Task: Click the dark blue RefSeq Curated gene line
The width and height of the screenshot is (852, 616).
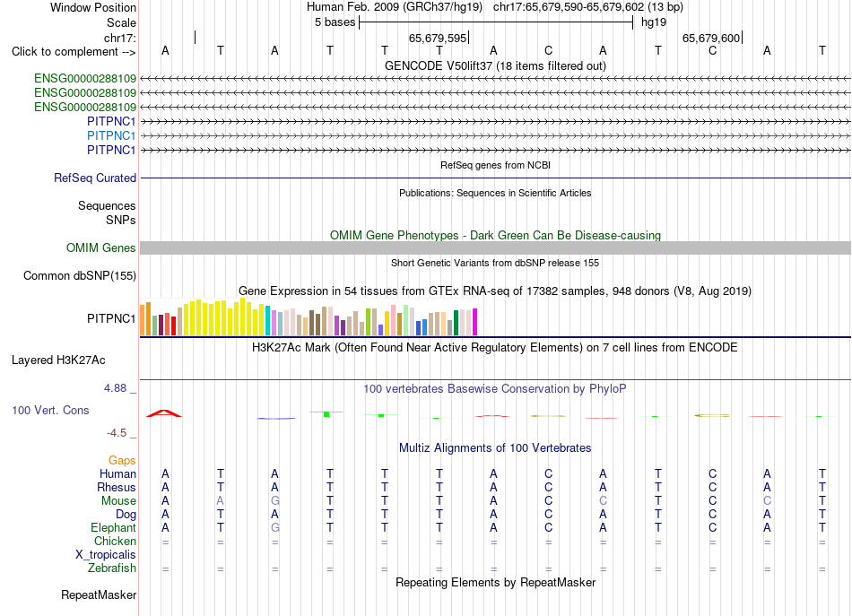Action: [495, 178]
